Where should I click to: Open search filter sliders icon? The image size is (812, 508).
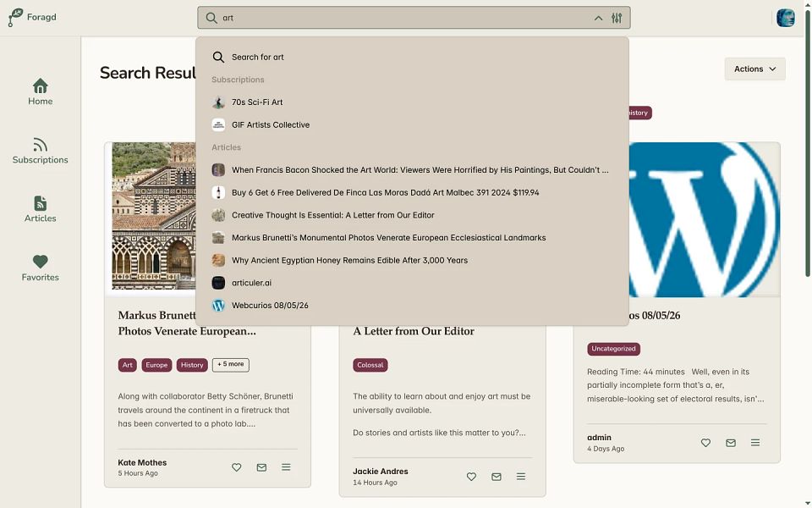pyautogui.click(x=617, y=18)
